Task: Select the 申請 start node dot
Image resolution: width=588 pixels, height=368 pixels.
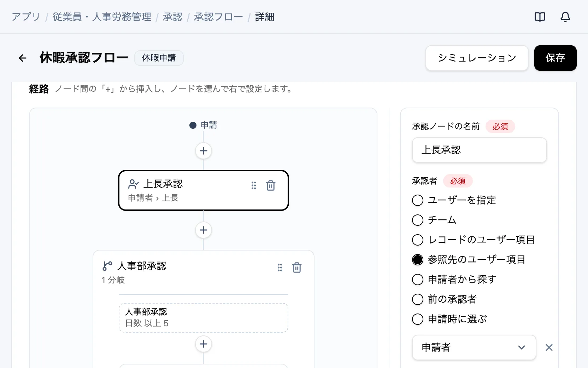Action: tap(193, 125)
